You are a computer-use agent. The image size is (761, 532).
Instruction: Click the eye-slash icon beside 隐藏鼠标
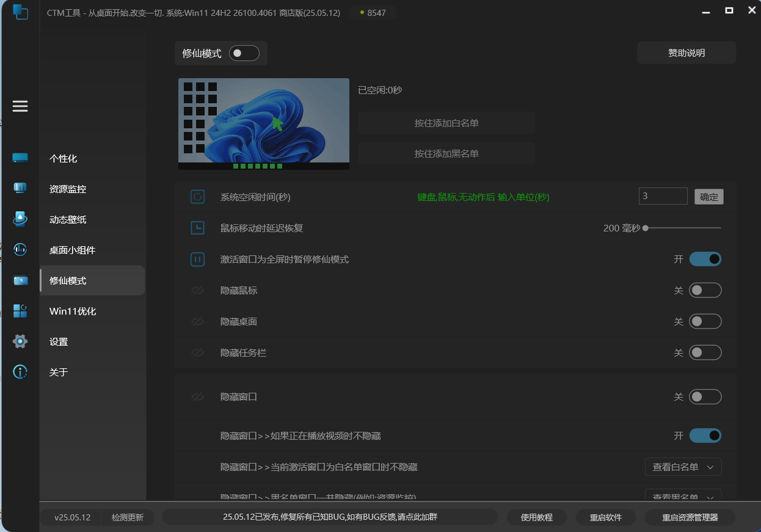[197, 290]
